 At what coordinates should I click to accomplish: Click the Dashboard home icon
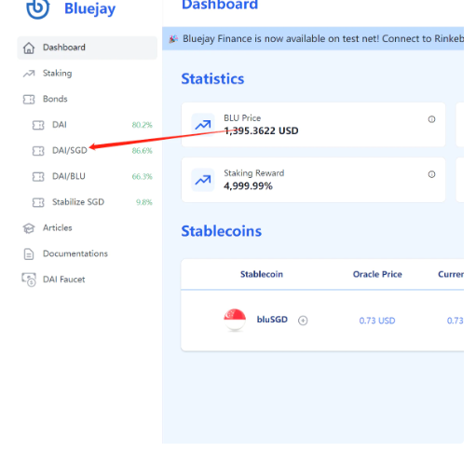[x=29, y=48]
